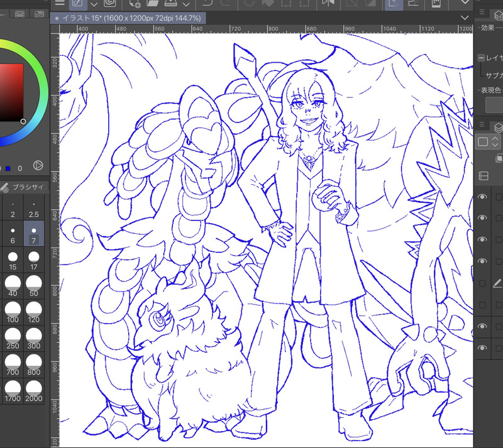Open the Layer Property panel menu

tap(482, 12)
